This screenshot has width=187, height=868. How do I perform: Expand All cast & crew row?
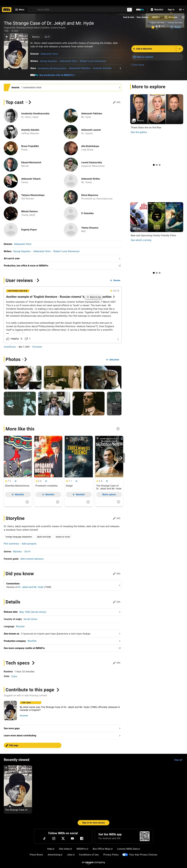click(63, 258)
